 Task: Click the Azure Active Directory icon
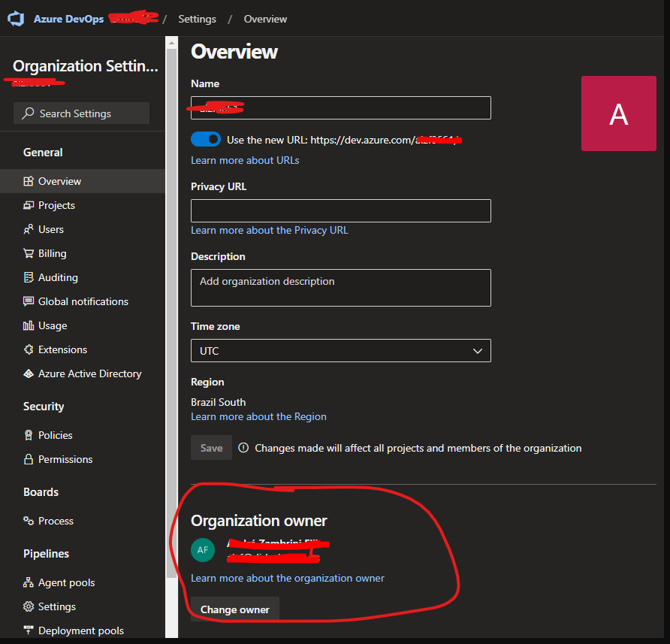point(29,373)
